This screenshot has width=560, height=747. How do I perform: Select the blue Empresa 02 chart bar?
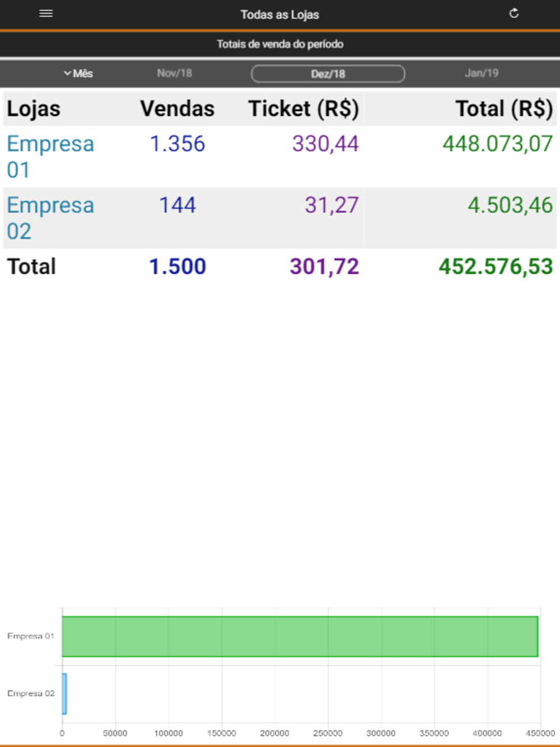click(x=64, y=694)
